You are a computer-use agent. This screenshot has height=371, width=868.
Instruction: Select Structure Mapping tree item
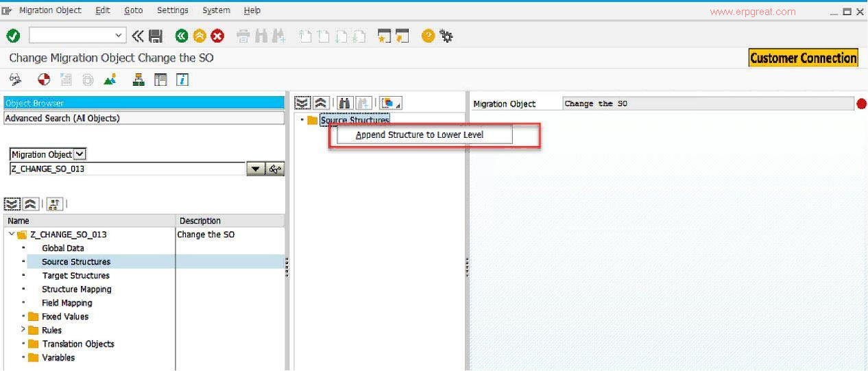pos(77,289)
